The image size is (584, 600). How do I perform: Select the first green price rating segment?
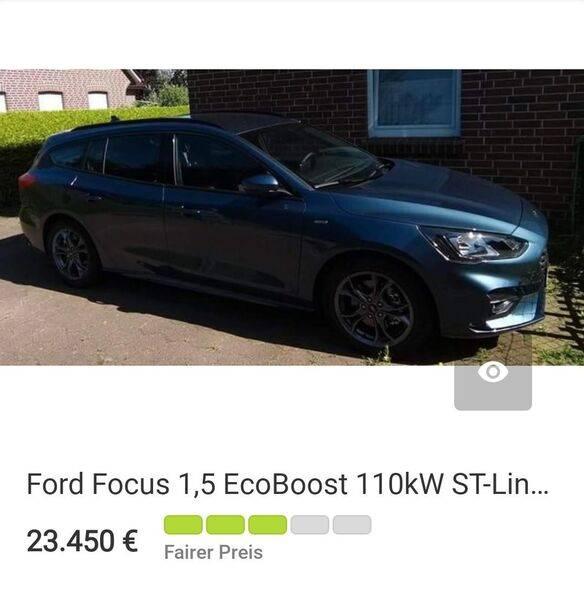point(183,525)
